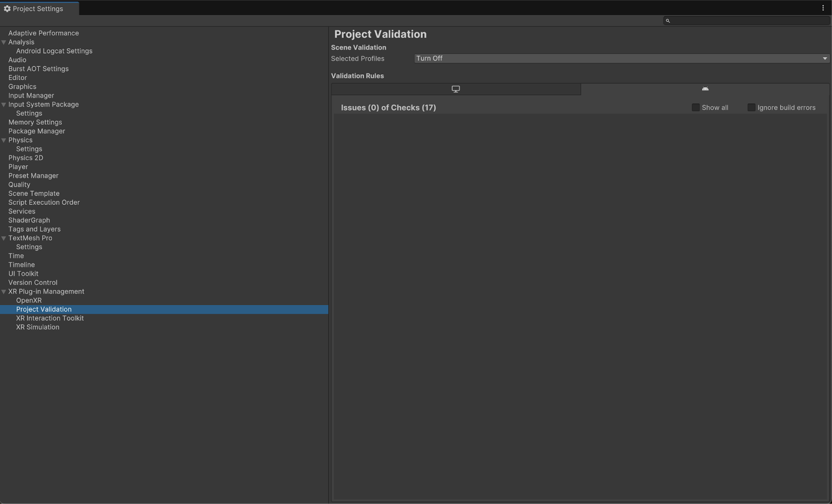
Task: Collapse the XR Plug-in Management section
Action: click(x=4, y=292)
